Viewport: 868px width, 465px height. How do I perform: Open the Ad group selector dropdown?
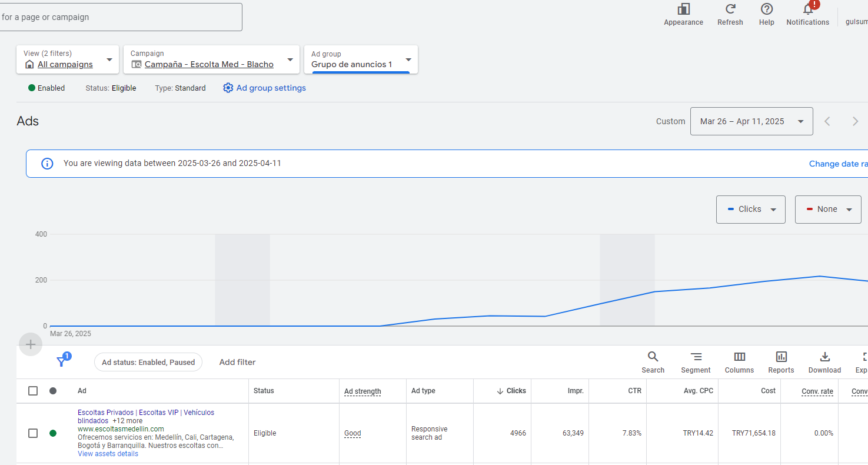coord(361,59)
